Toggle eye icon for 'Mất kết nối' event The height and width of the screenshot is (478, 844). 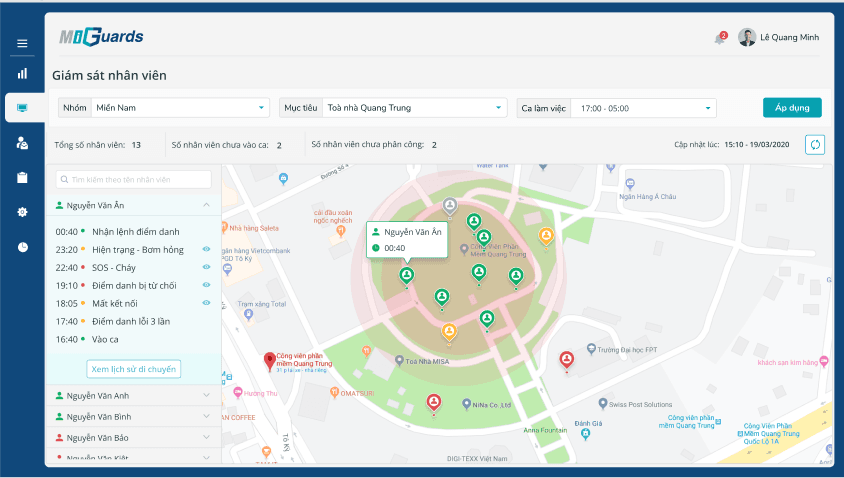tap(206, 303)
